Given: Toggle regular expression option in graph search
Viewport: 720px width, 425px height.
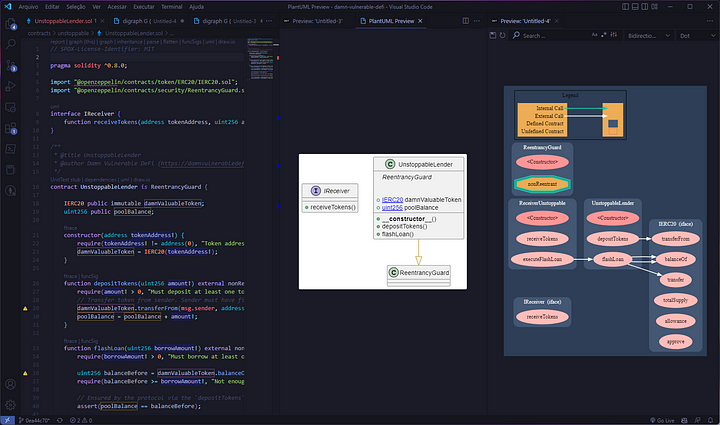Looking at the screenshot, I should (604, 35).
